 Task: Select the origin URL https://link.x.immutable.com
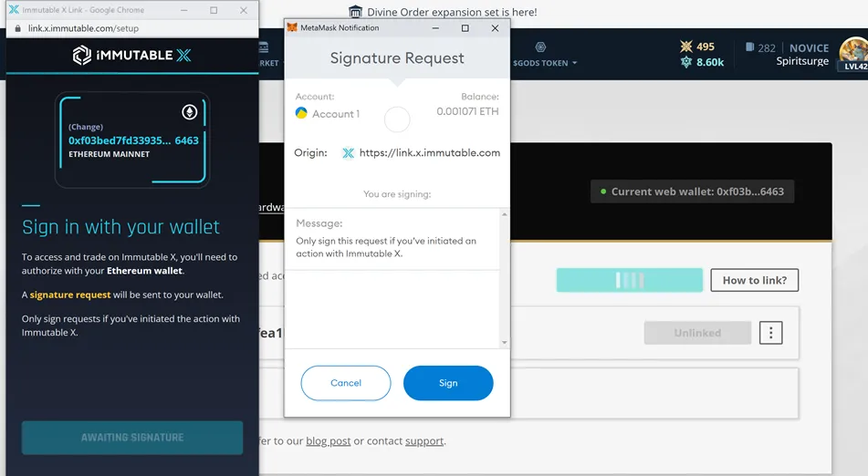pyautogui.click(x=430, y=153)
